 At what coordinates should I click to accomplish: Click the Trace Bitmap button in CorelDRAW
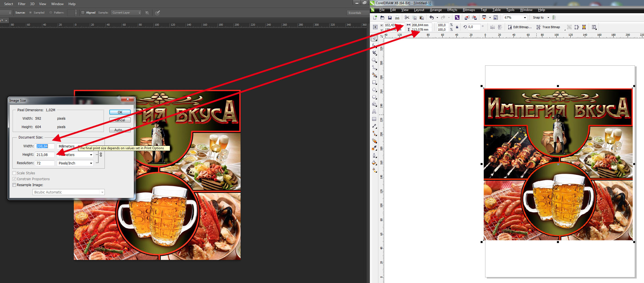[x=548, y=27]
